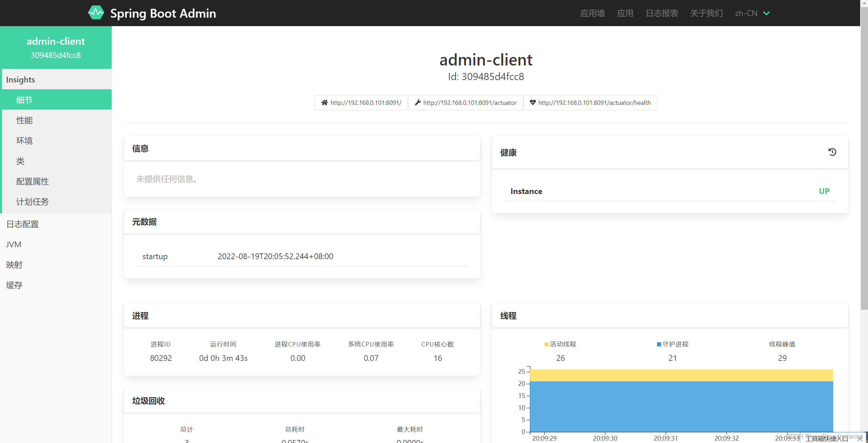This screenshot has height=443, width=868.
Task: Click the 活动线程 count 26
Action: click(560, 358)
